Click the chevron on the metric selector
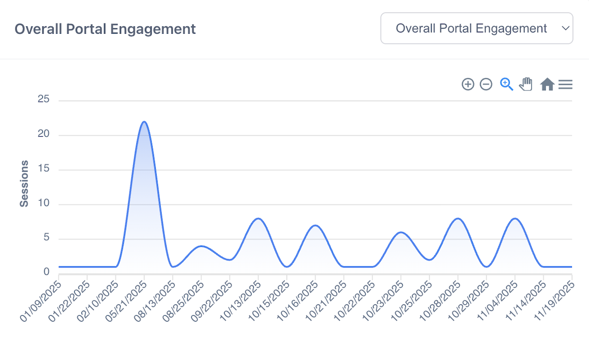Screen dimensions: 589x364 click(565, 28)
